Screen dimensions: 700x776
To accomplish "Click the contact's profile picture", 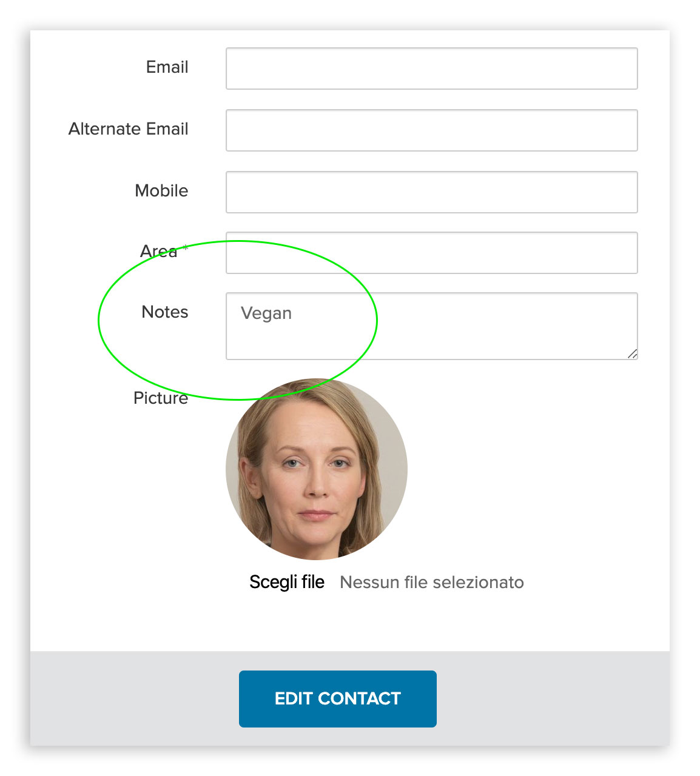I will coord(317,469).
